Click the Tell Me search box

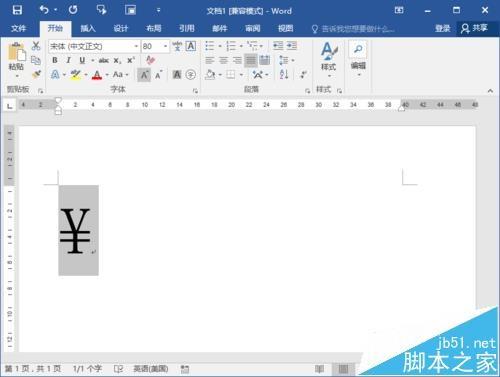[x=353, y=29]
